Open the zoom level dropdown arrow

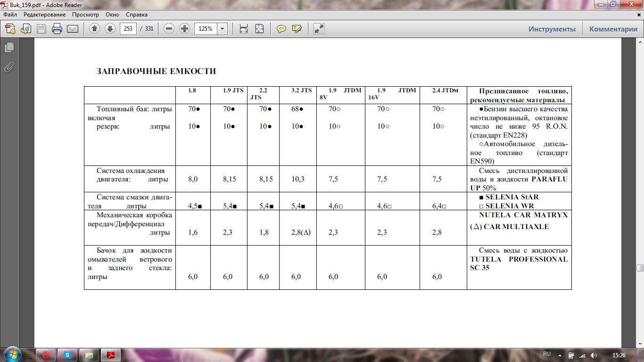tap(223, 29)
